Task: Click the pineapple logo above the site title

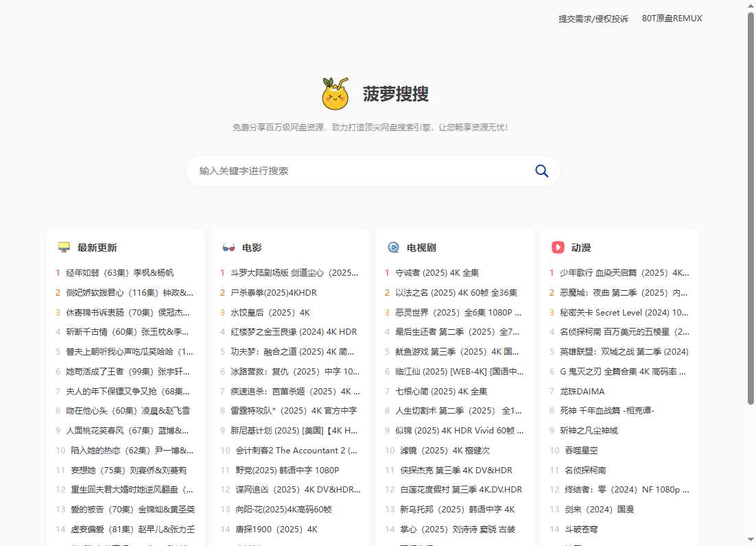Action: click(335, 95)
